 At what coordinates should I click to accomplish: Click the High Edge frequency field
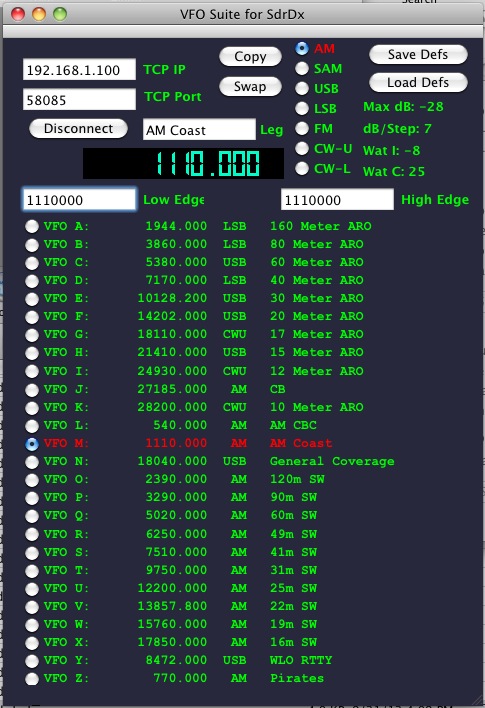pos(337,200)
